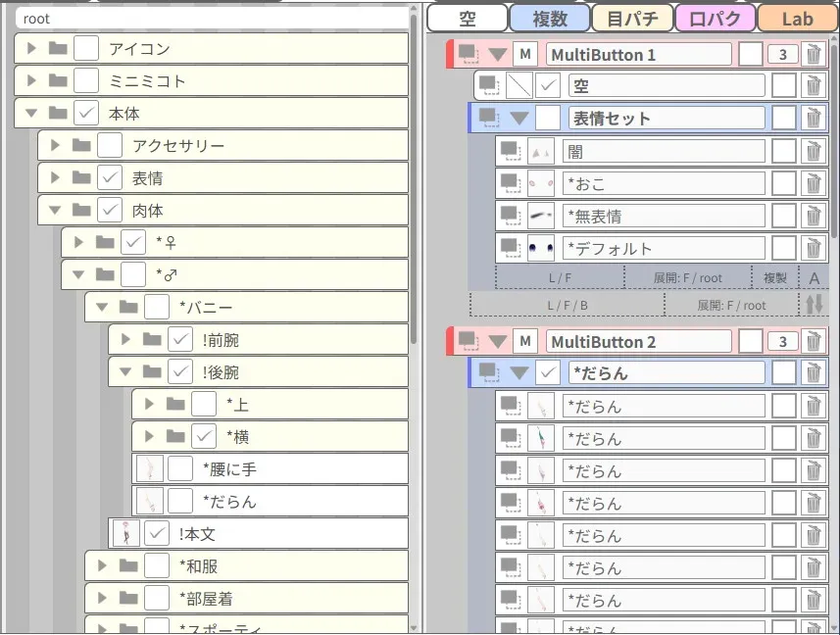Click 展開: F / root in 表情セット
Viewport: 840px width, 635px height.
(688, 278)
